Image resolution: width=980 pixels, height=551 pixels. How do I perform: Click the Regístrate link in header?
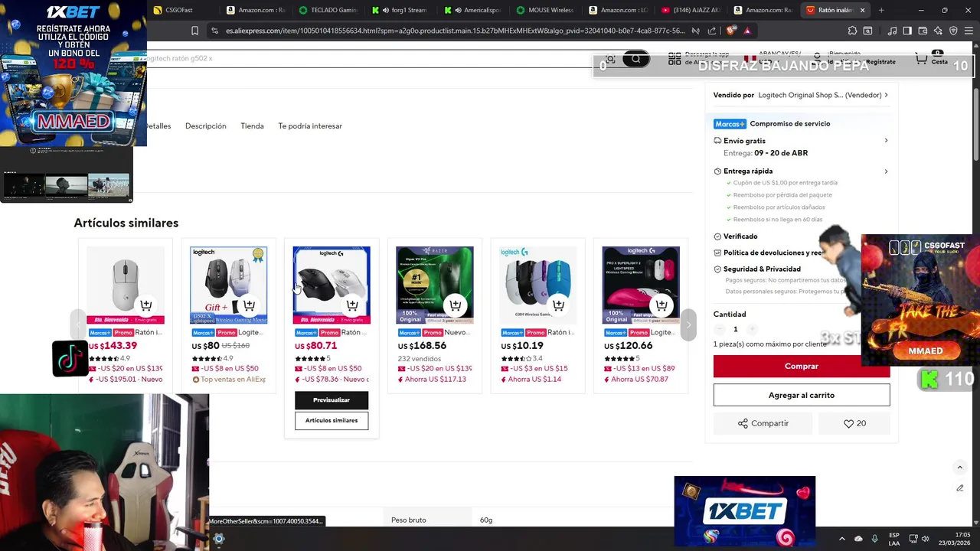880,62
